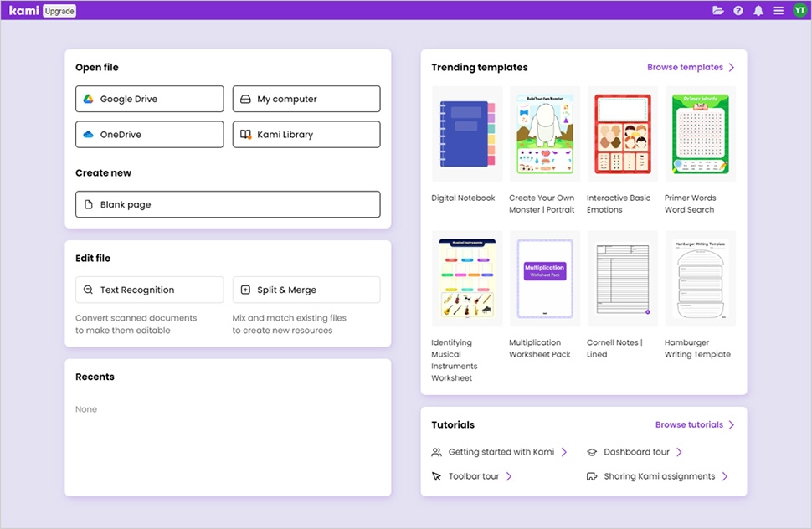Open the help question mark icon
This screenshot has height=529, width=812.
pos(738,10)
